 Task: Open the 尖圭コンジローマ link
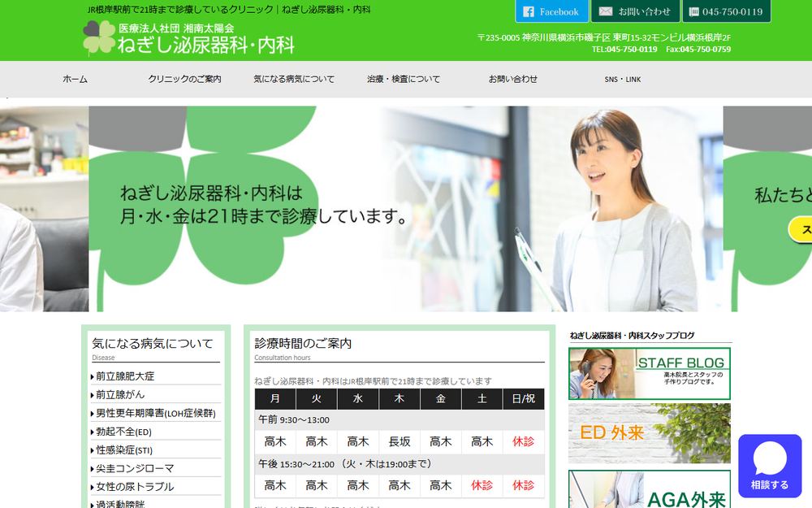coord(135,469)
